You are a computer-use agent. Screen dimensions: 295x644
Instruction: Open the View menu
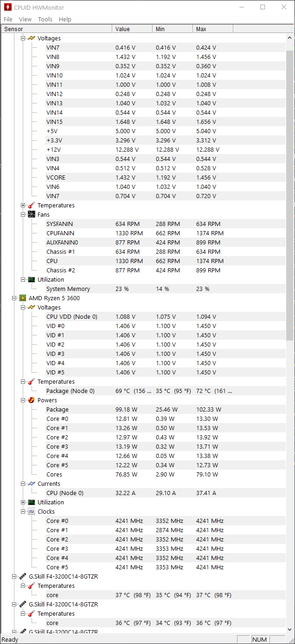pyautogui.click(x=25, y=19)
